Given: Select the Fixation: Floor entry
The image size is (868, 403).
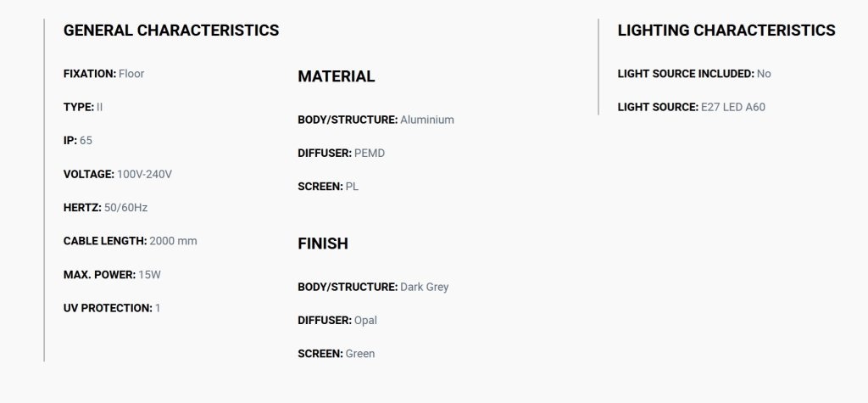Looking at the screenshot, I should coord(103,74).
